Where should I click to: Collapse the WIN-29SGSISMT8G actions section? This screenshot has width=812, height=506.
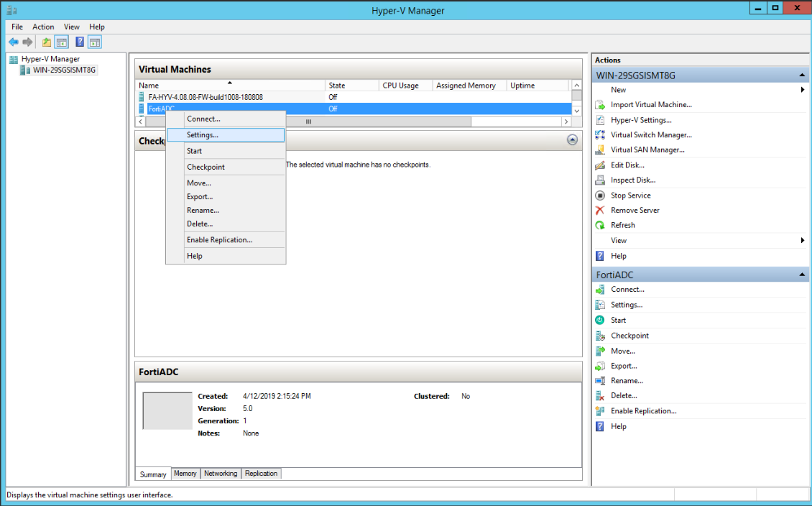pos(803,74)
